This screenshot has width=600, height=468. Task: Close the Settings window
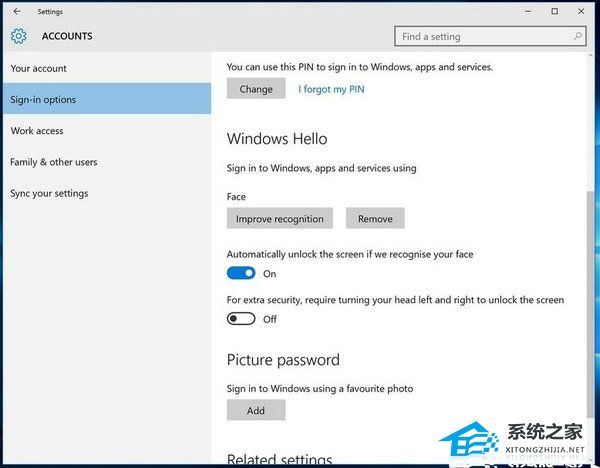point(582,11)
